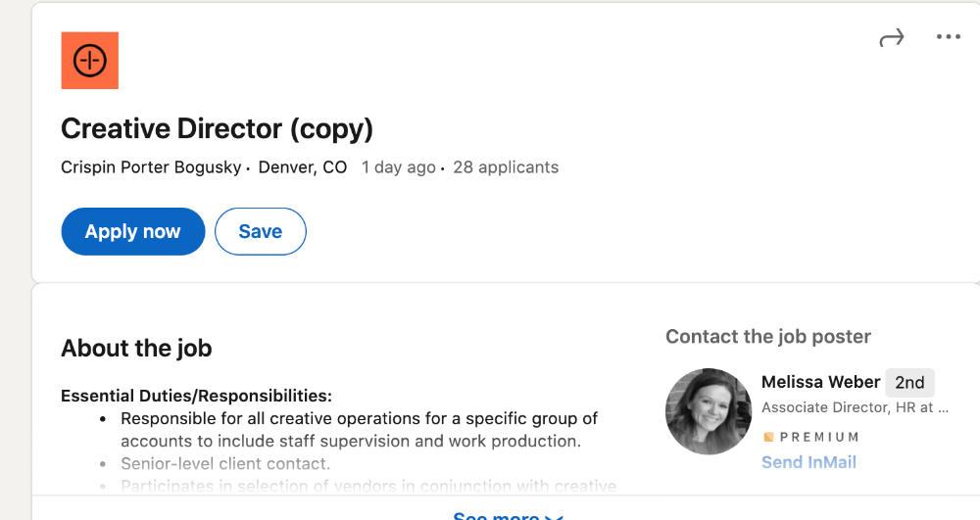The height and width of the screenshot is (520, 980).
Task: Expand the job description with See more
Action: pos(508,515)
